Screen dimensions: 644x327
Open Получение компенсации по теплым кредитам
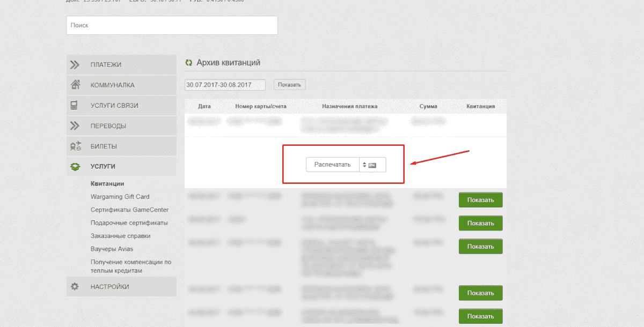pyautogui.click(x=130, y=266)
